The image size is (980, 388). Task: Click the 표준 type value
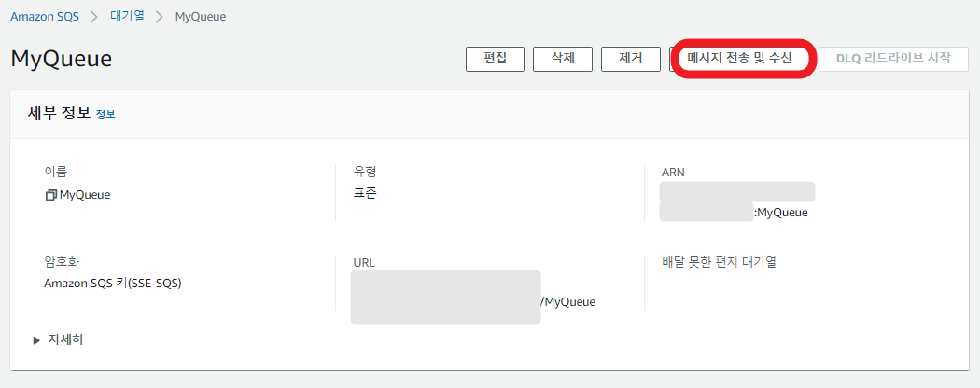pos(365,193)
